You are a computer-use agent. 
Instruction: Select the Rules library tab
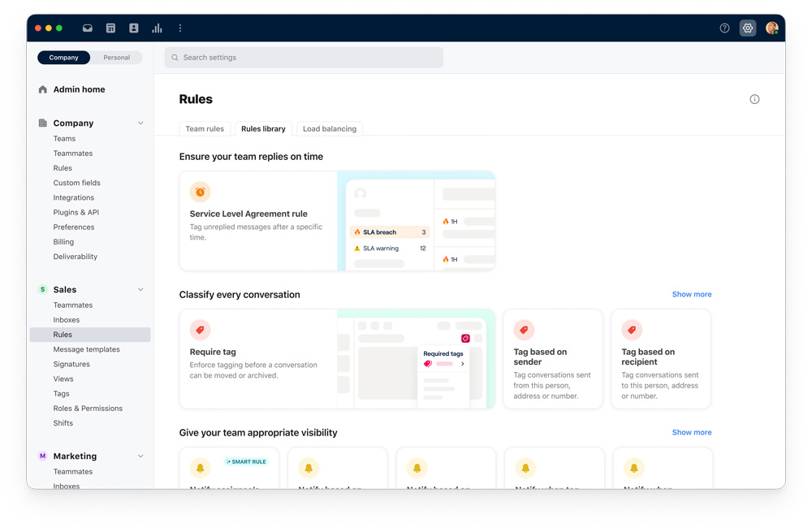(263, 128)
